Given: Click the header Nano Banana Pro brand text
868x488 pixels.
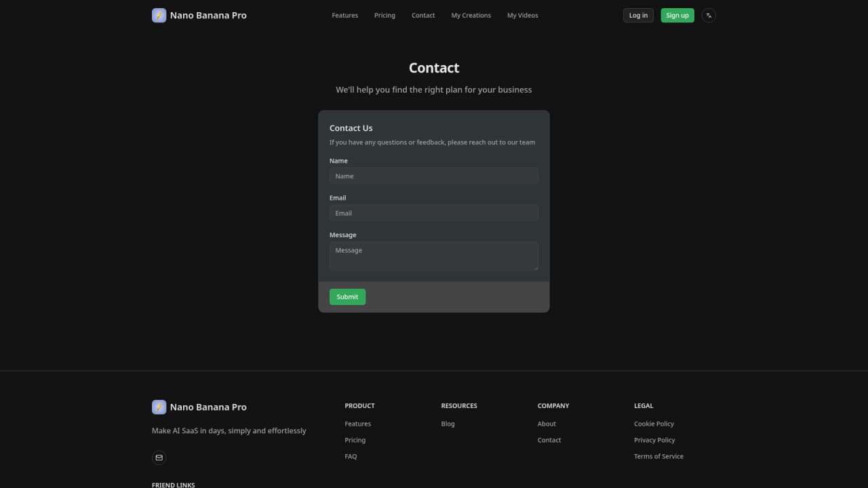Looking at the screenshot, I should click(x=208, y=16).
